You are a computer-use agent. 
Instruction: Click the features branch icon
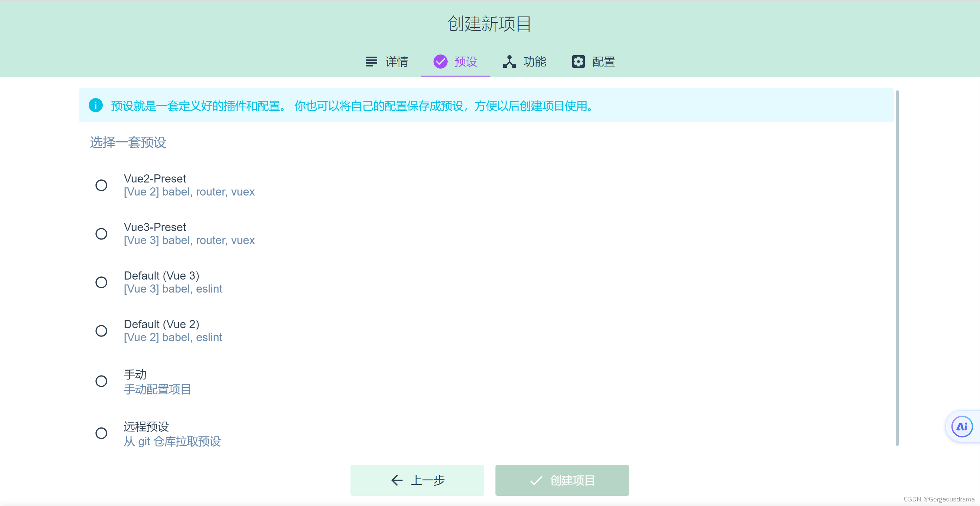pos(509,61)
